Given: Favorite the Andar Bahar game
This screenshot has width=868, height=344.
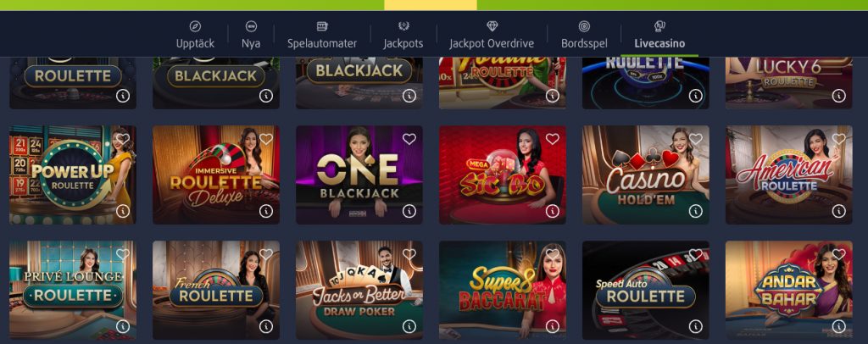Looking at the screenshot, I should coord(838,254).
